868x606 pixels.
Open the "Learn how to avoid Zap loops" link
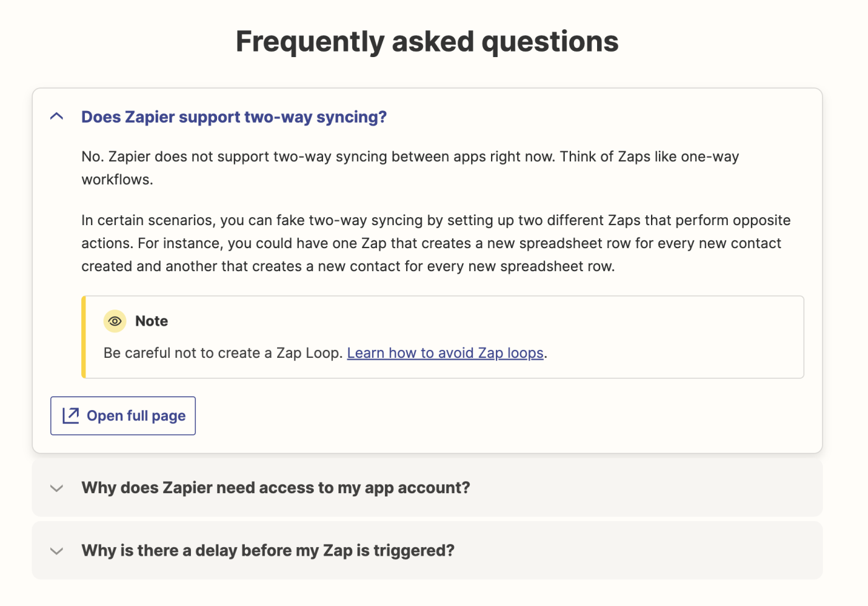[x=445, y=353]
